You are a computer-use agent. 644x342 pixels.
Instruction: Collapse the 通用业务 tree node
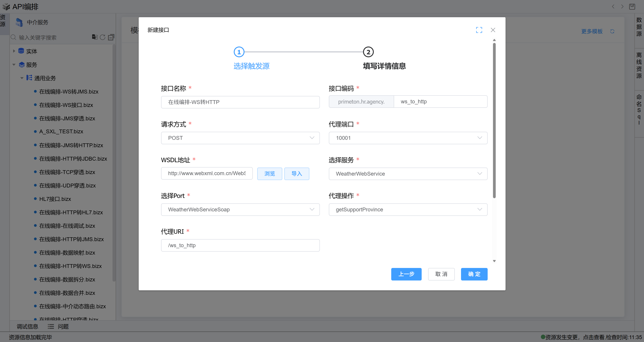point(22,78)
